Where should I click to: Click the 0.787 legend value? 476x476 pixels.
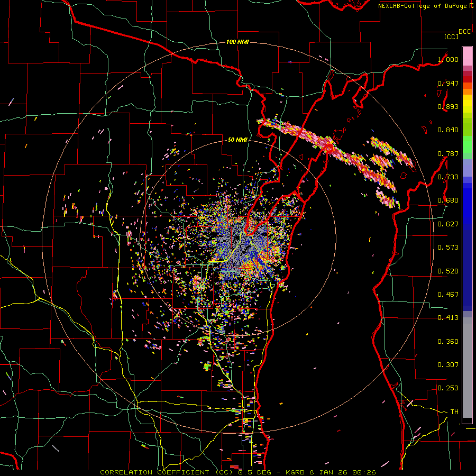click(x=448, y=153)
